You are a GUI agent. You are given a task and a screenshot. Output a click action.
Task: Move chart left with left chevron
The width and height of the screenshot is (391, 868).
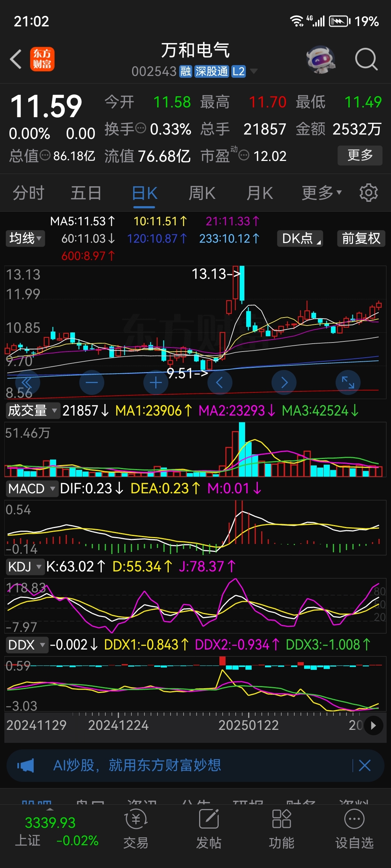tap(220, 382)
